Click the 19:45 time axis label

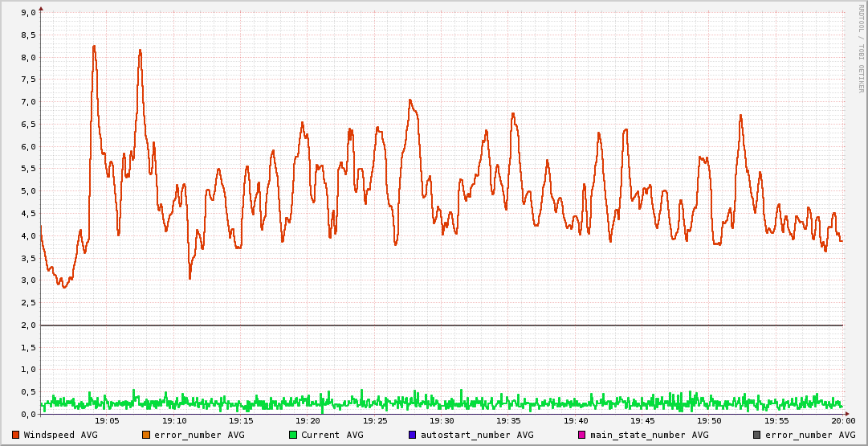pos(642,420)
